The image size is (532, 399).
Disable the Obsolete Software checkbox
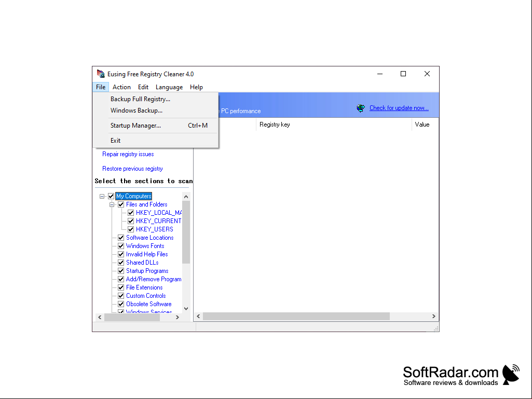[x=121, y=304]
